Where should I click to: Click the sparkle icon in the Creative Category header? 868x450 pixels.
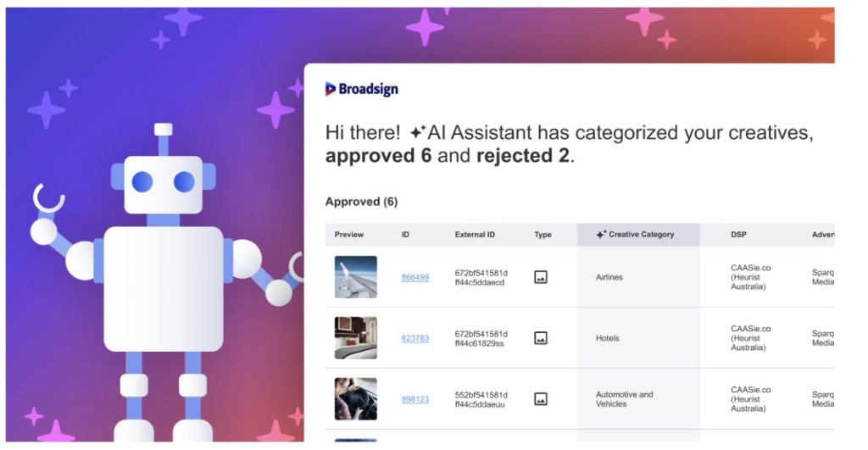click(x=601, y=234)
